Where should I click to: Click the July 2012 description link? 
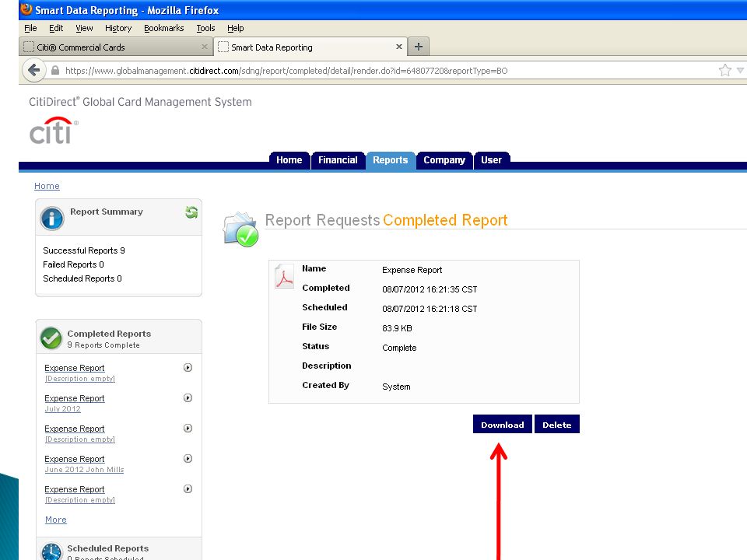[62, 409]
